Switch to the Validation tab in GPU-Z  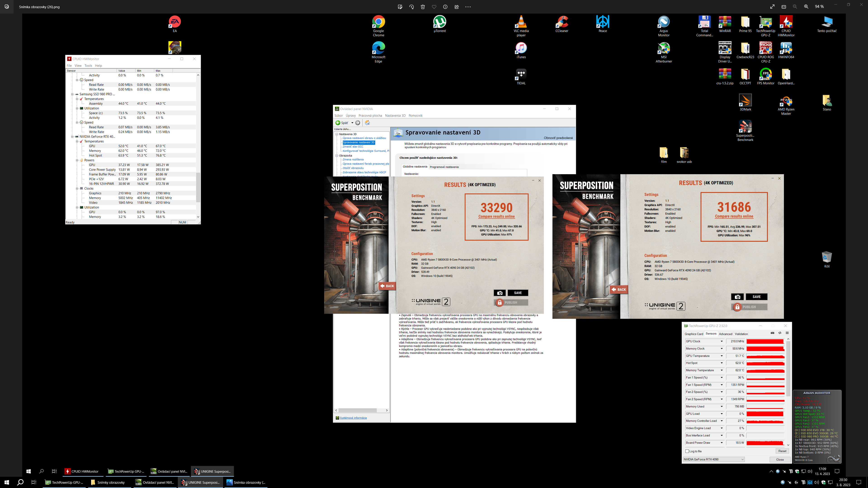point(741,334)
